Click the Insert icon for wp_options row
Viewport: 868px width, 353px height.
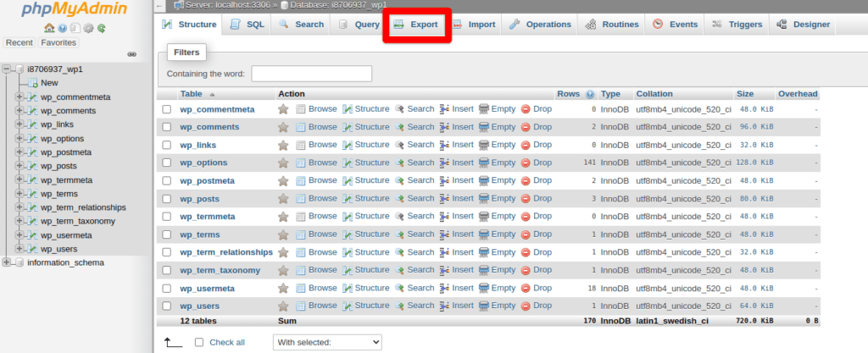pyautogui.click(x=445, y=163)
